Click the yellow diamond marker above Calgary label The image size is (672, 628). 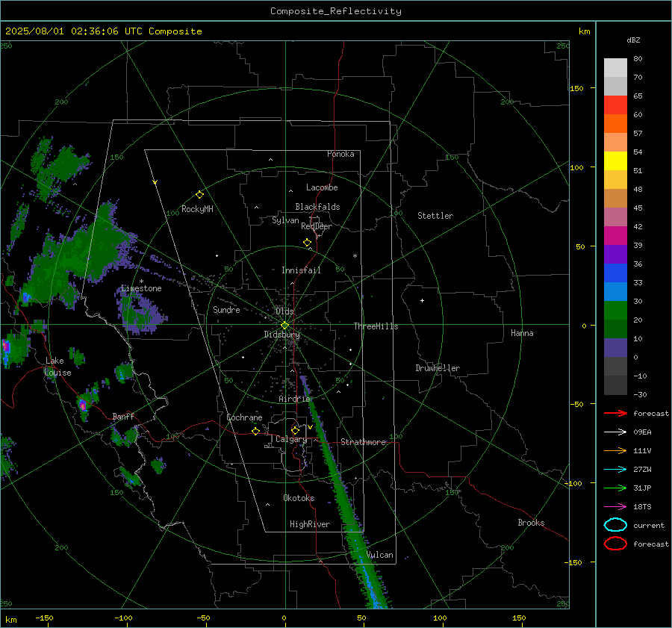point(295,430)
